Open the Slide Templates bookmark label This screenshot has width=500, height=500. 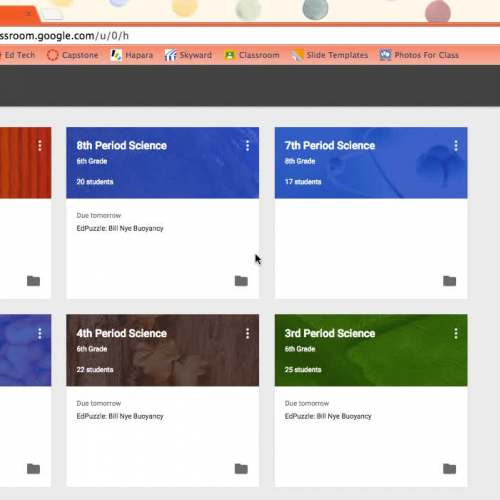click(x=337, y=55)
